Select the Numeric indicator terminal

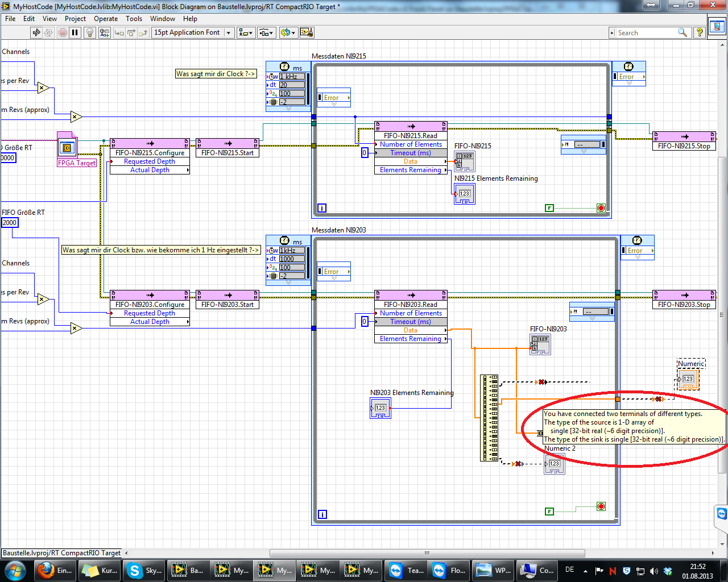[x=688, y=379]
